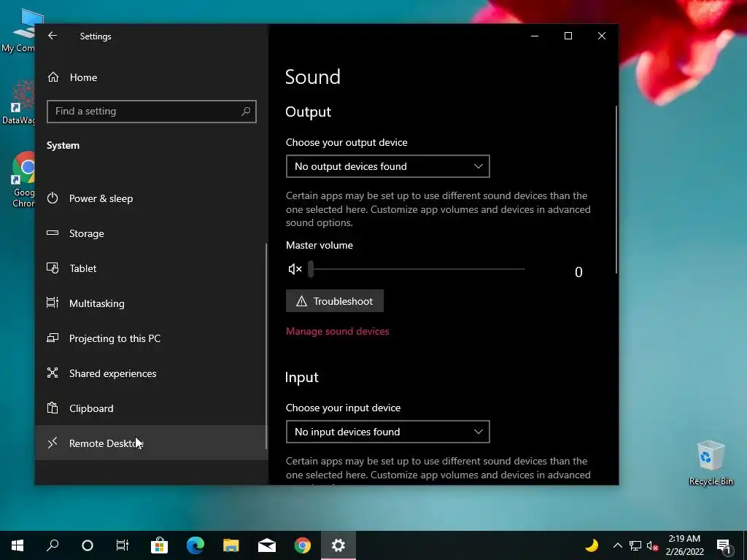Click the tablet icon in the sidebar
Image resolution: width=747 pixels, height=560 pixels.
coord(53,268)
